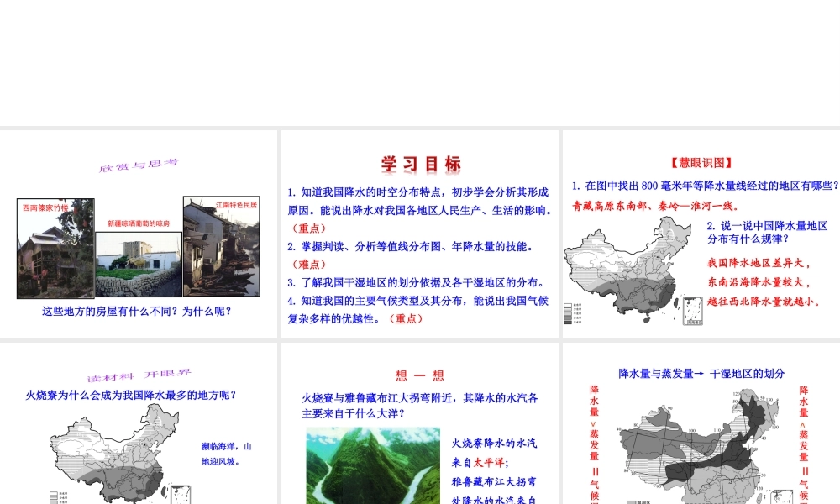Select objective 3 beginning 了解我国干湿地区的划分依据
This screenshot has width=840, height=504.
[x=417, y=282]
